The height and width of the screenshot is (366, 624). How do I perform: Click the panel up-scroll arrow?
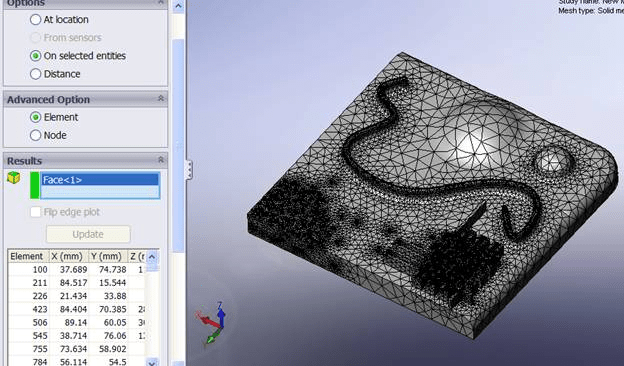178,6
